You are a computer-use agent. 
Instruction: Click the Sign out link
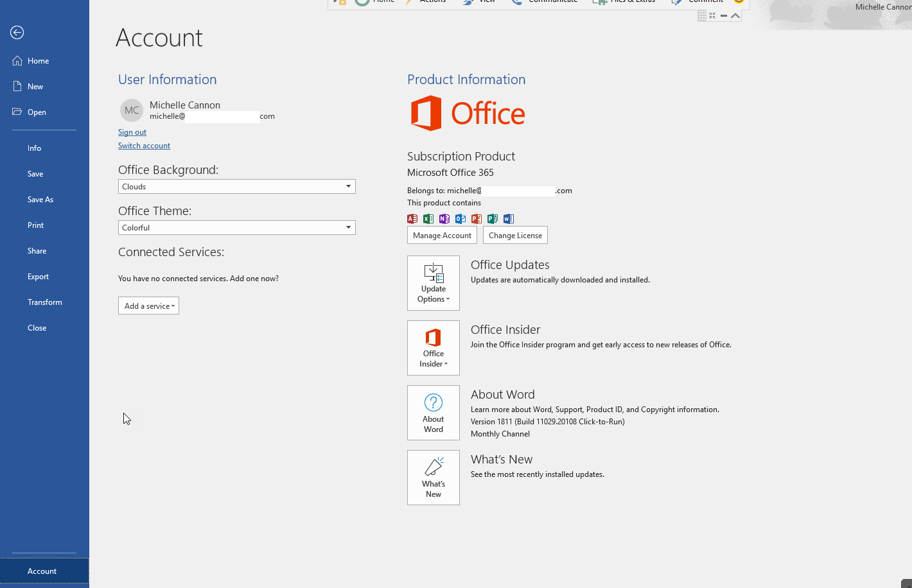click(x=132, y=132)
